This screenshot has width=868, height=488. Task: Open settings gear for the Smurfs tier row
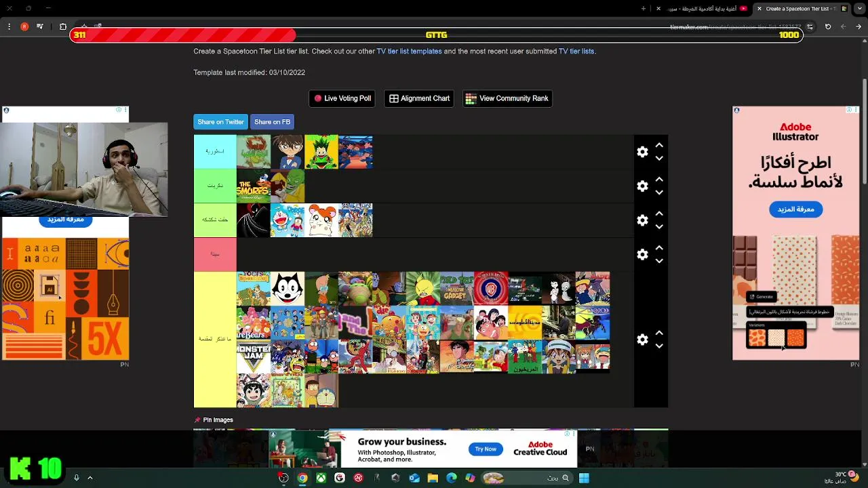642,186
